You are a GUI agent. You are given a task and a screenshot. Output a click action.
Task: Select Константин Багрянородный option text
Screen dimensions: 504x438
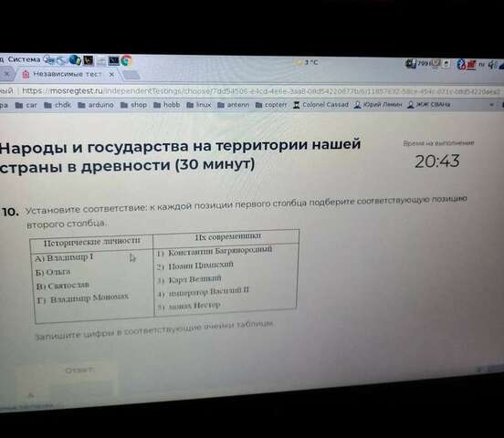[x=220, y=251]
